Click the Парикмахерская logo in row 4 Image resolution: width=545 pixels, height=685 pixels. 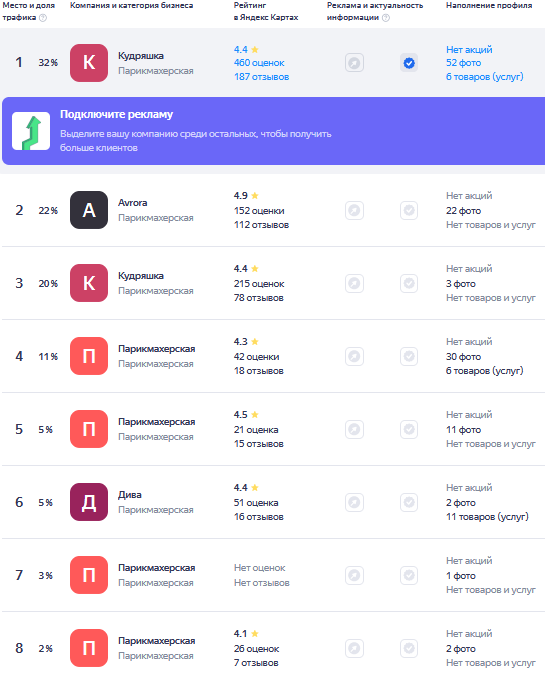pos(89,356)
